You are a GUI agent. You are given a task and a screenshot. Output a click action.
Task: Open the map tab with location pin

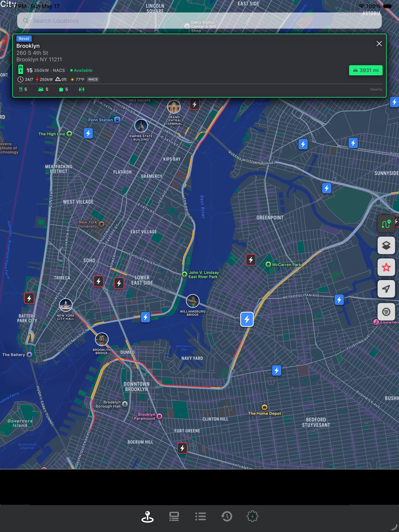pos(147,516)
